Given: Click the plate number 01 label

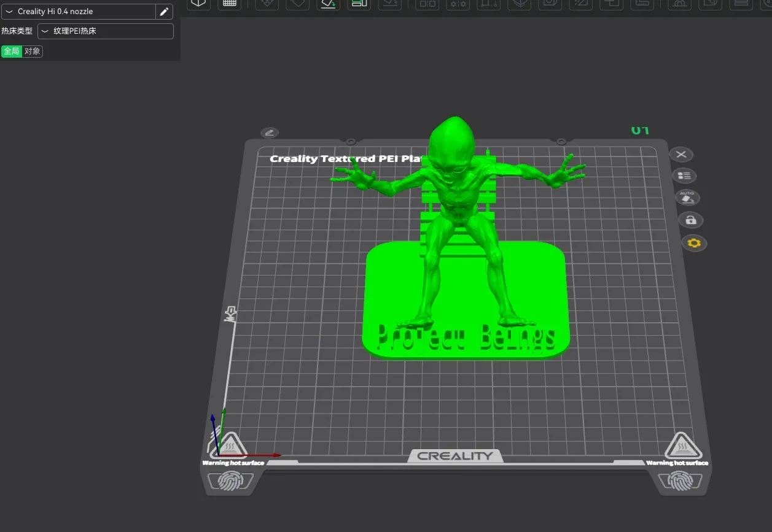Looking at the screenshot, I should (640, 130).
